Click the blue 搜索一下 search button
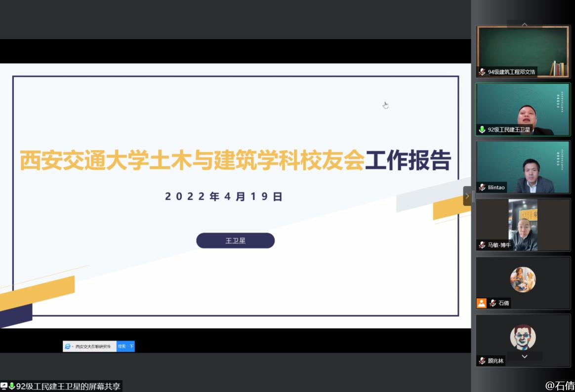This screenshot has width=575, height=392. (125, 347)
